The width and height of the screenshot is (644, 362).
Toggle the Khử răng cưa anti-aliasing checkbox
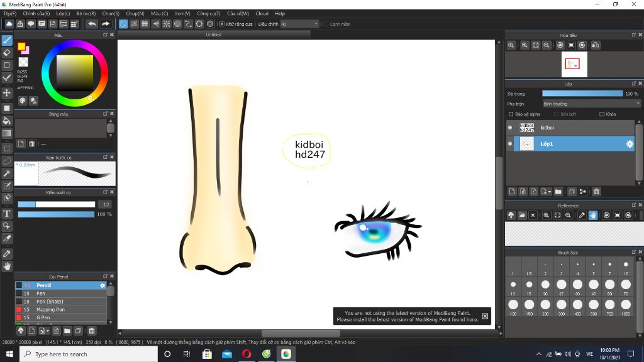pyautogui.click(x=222, y=25)
